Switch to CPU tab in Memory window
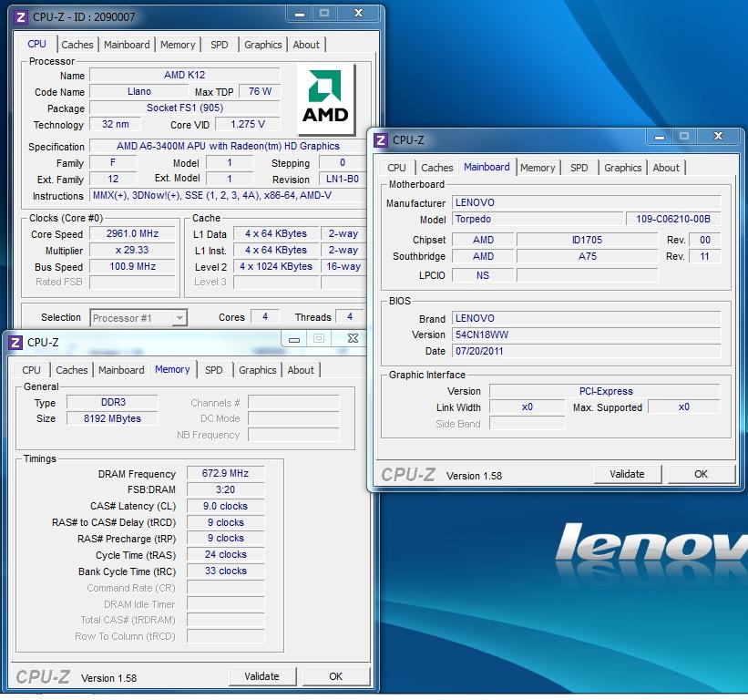748x700 pixels. pyautogui.click(x=32, y=370)
